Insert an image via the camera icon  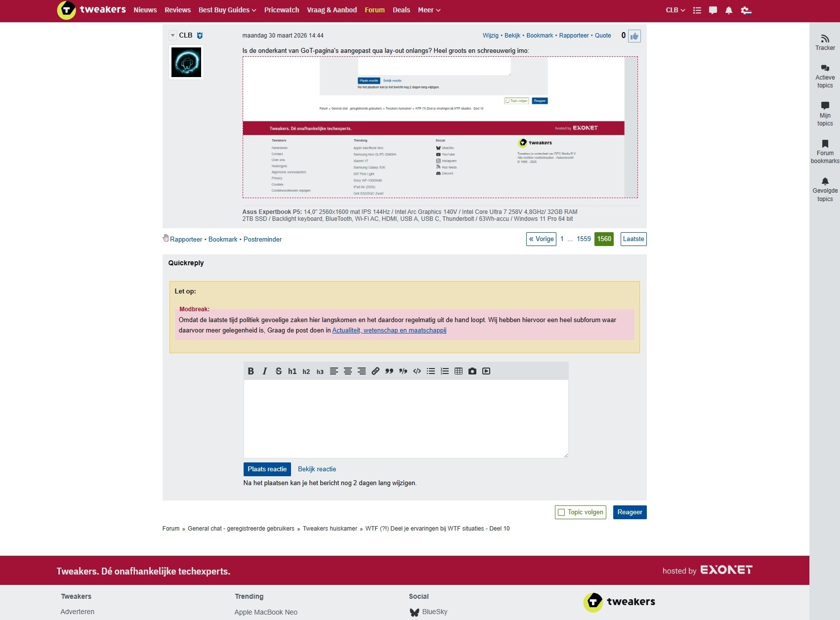click(472, 371)
